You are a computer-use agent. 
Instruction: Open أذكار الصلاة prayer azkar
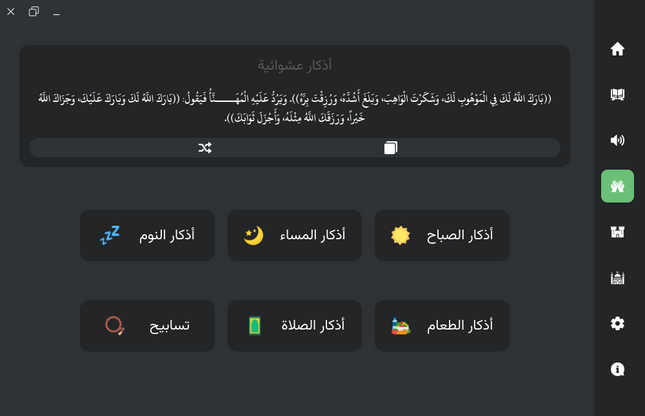(x=295, y=325)
